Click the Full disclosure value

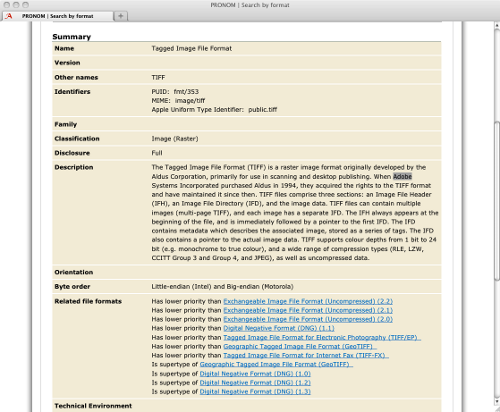[x=157, y=153]
